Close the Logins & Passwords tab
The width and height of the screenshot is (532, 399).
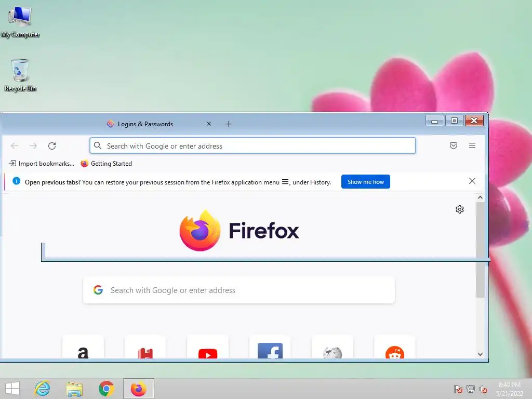tap(209, 124)
